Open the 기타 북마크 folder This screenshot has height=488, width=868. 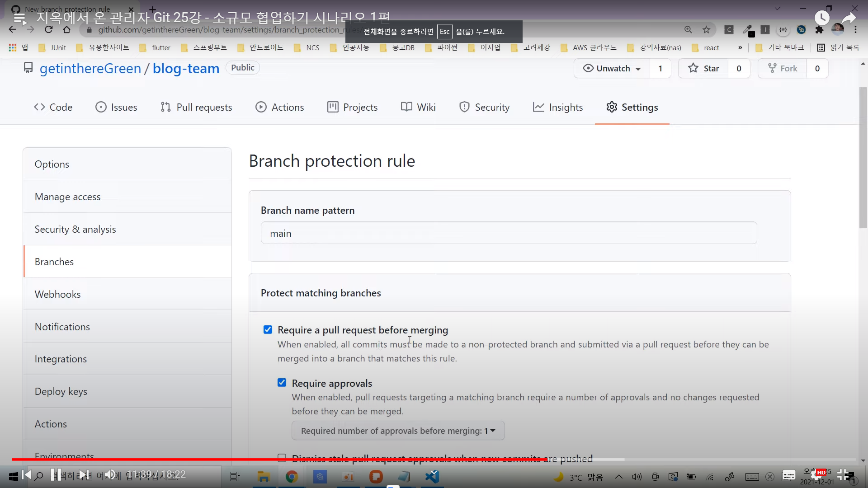coord(780,47)
